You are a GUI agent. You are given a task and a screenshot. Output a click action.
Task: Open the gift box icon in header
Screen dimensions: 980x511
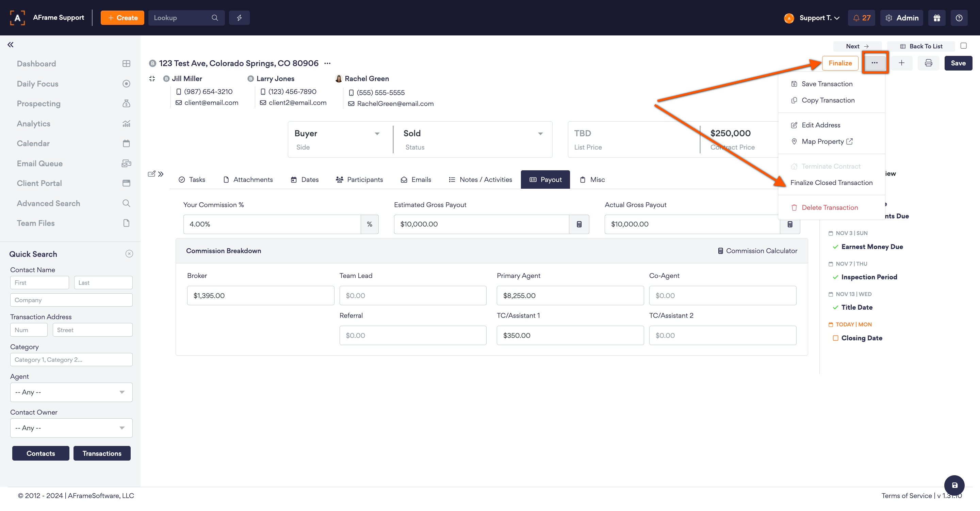pyautogui.click(x=937, y=18)
